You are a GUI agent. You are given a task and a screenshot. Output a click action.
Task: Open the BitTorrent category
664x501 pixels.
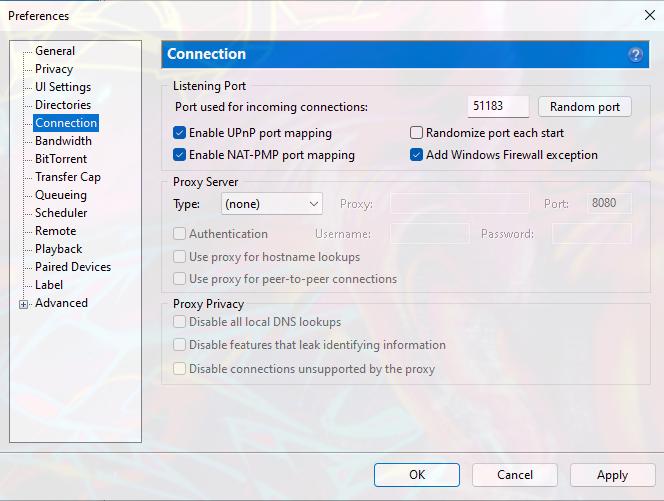(61, 159)
